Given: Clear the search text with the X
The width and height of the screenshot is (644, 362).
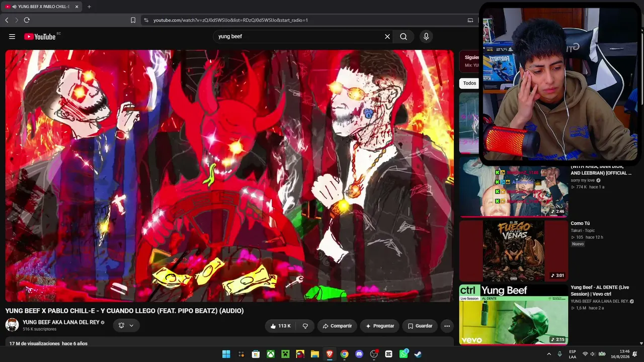Looking at the screenshot, I should coord(387,37).
